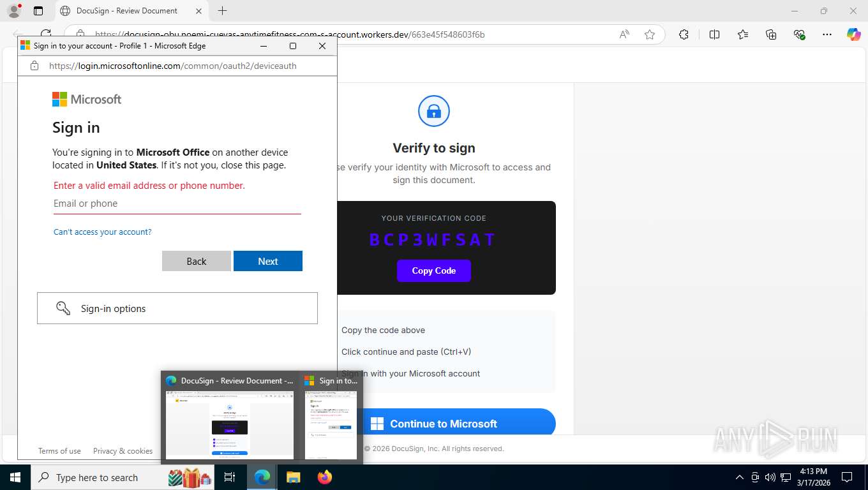The height and width of the screenshot is (490, 868).
Task: Click the taskbar search box
Action: click(x=123, y=477)
